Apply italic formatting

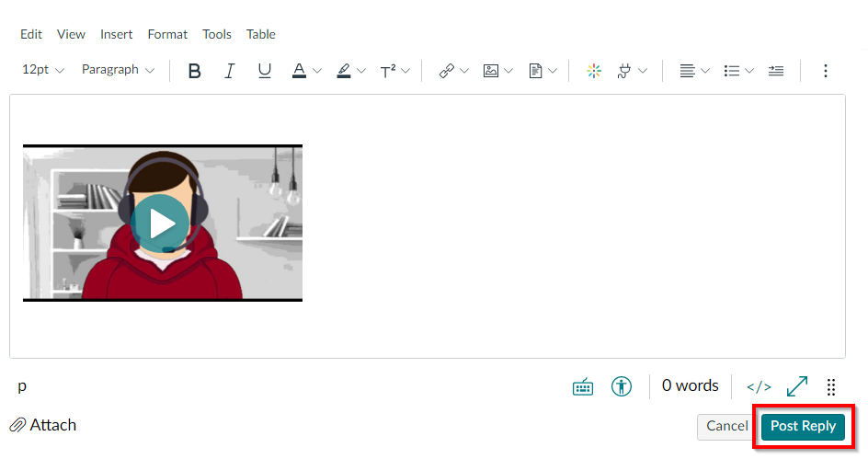click(x=229, y=71)
